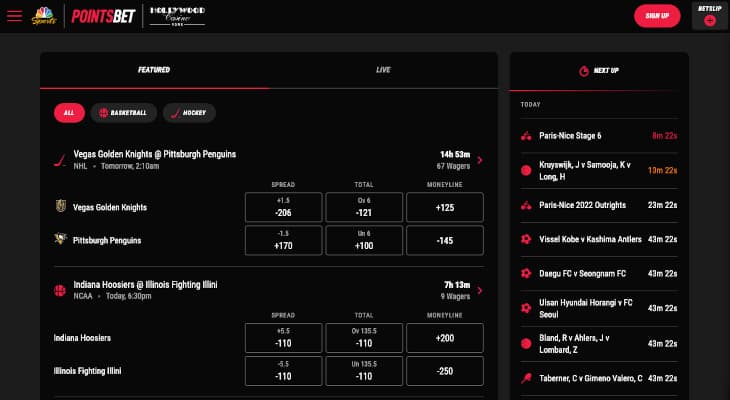Click the Pittsburgh Penguins team name
This screenshot has height=400, width=730.
pyautogui.click(x=107, y=241)
